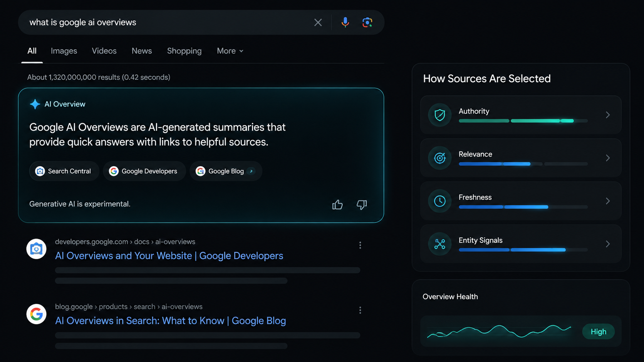Viewport: 644px width, 362px height.
Task: Give thumbs up to the AI Overview
Action: (x=337, y=204)
